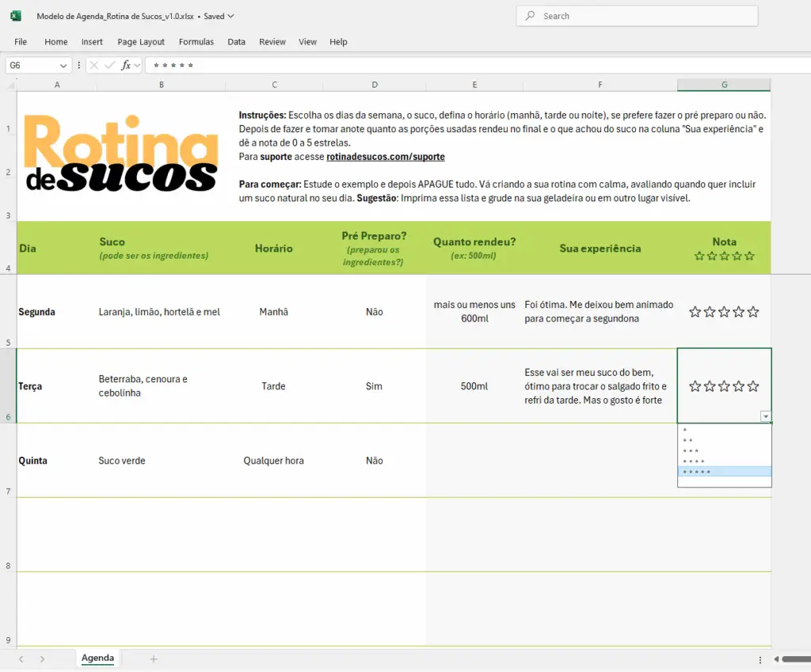Click the vertical dots near horizontal scrollbar
811x672 pixels.
760,659
